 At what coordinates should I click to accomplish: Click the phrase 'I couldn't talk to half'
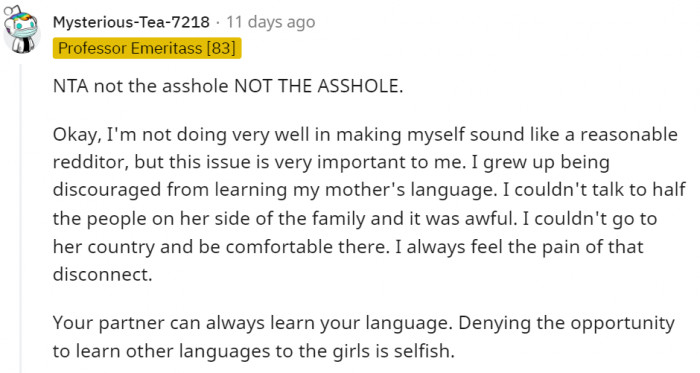click(x=594, y=191)
